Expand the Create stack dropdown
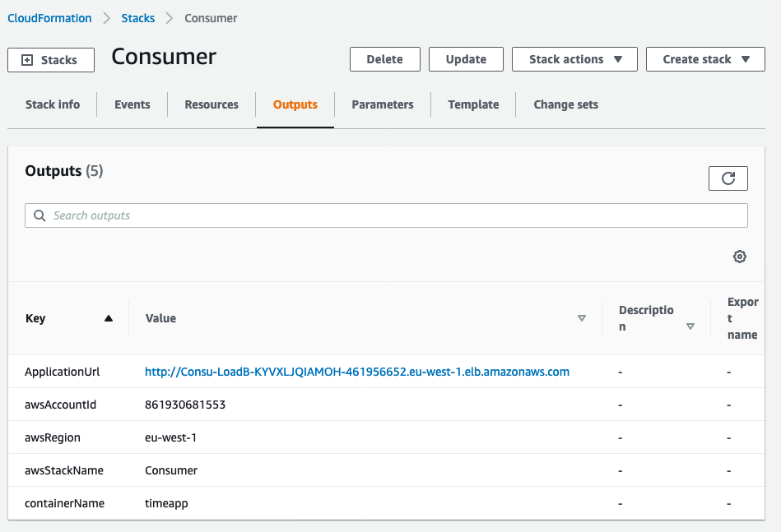The height and width of the screenshot is (532, 781). [x=704, y=58]
